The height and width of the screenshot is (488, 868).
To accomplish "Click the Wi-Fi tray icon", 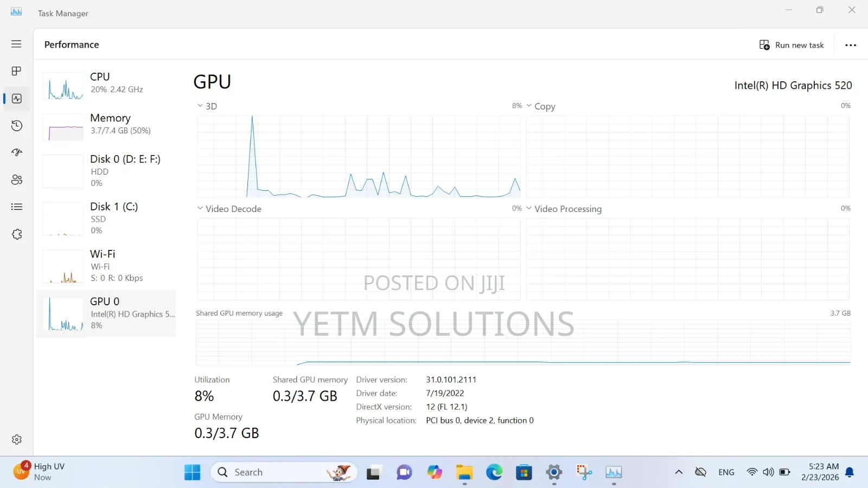I will coord(752,472).
